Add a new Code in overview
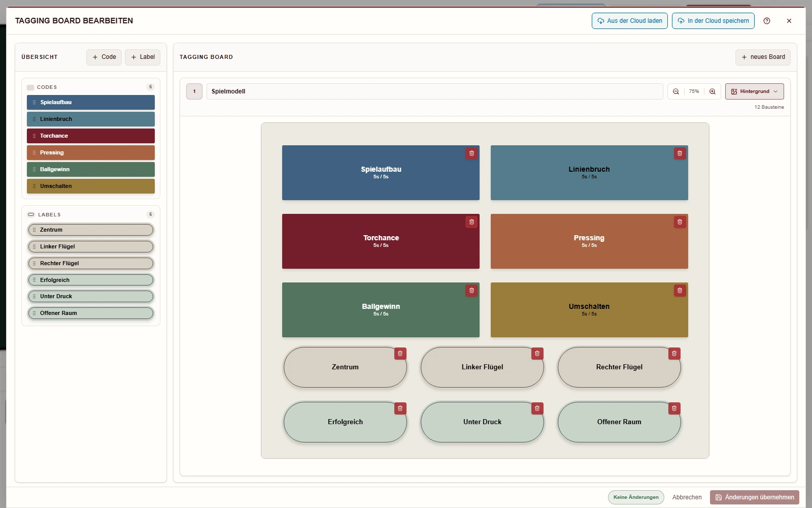Screen dimensions: 812x508 [x=104, y=57]
